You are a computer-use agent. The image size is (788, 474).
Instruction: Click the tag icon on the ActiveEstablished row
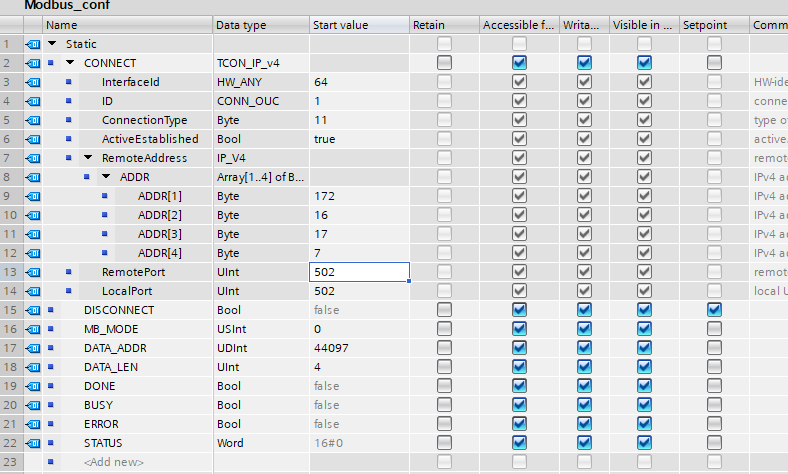tap(33, 139)
